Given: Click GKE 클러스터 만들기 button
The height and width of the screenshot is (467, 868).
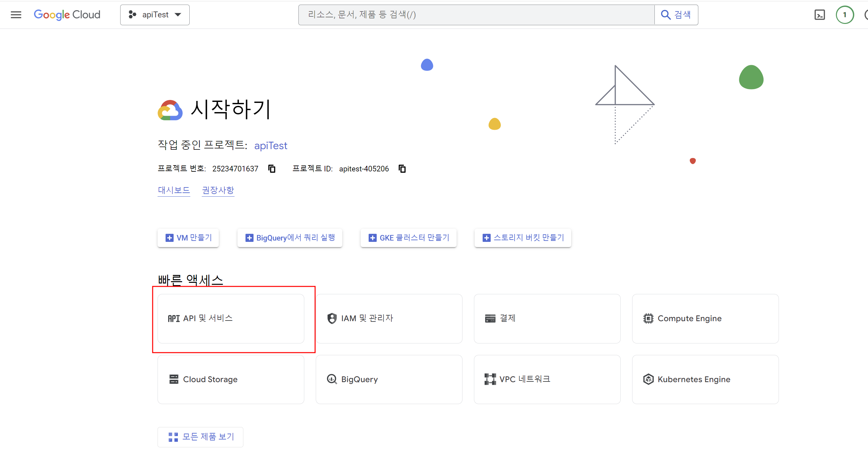Looking at the screenshot, I should coord(408,238).
